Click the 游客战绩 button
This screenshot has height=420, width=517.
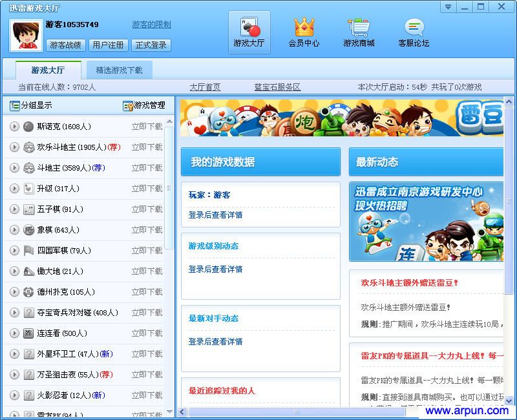66,45
